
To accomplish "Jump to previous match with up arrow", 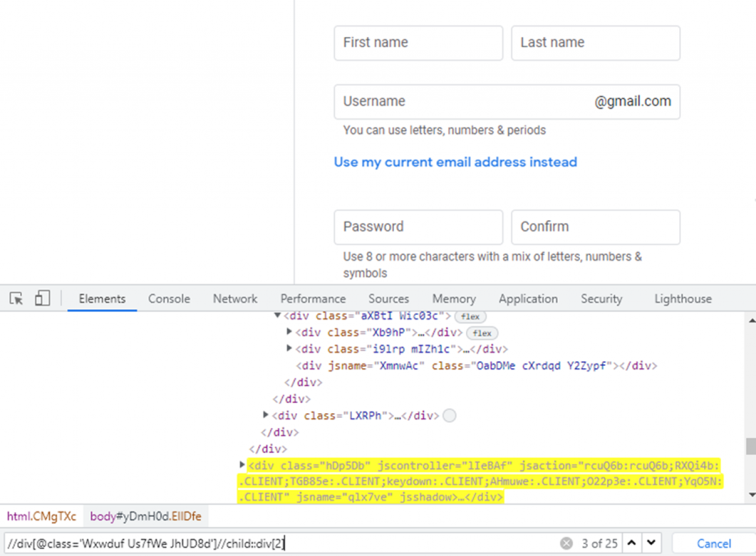I will click(633, 543).
